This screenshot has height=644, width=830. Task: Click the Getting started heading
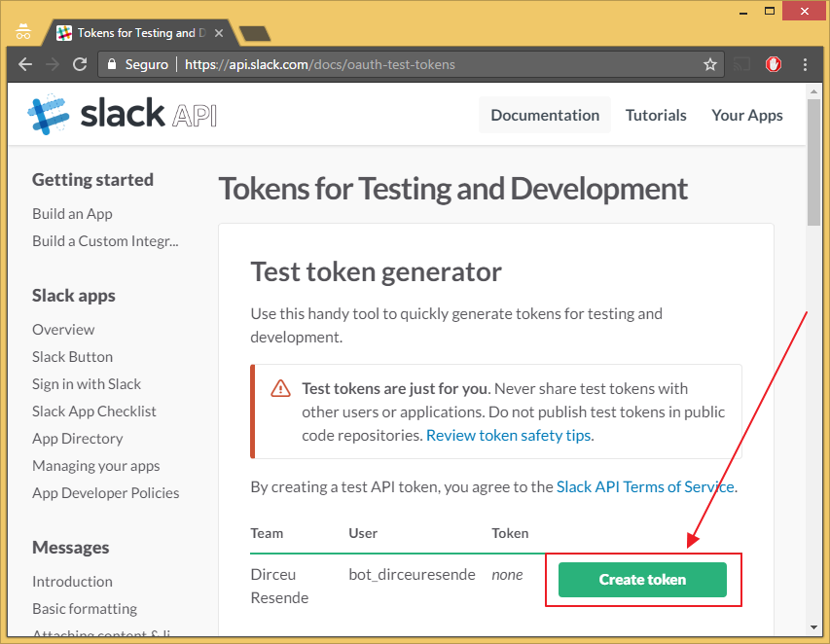92,180
